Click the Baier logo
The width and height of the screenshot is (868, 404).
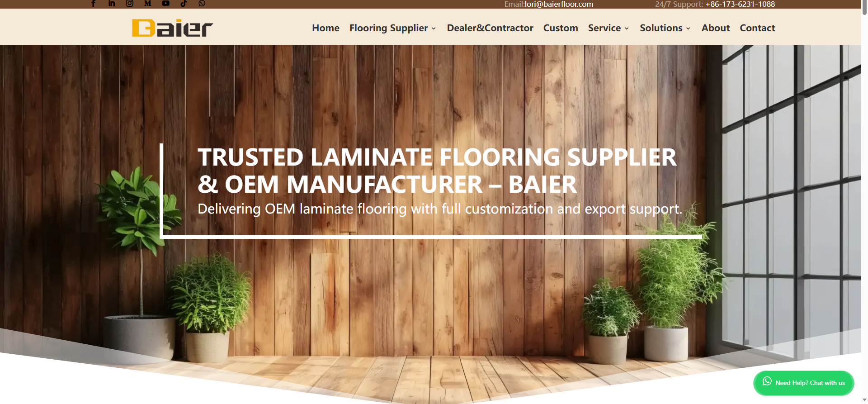(x=172, y=28)
